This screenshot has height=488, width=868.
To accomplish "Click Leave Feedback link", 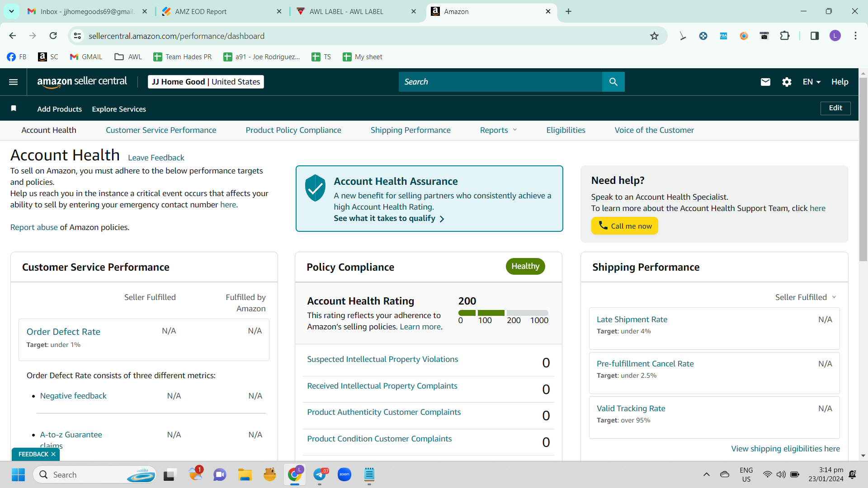I will point(156,158).
